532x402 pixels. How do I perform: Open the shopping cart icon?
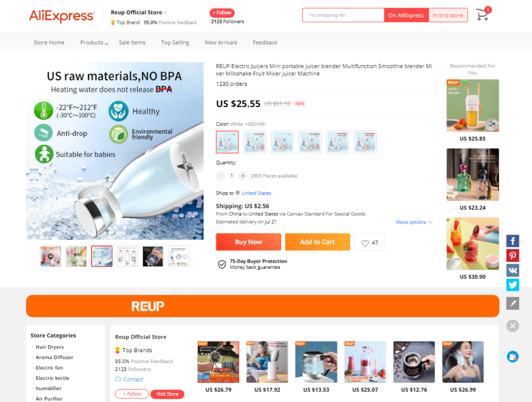[x=482, y=15]
